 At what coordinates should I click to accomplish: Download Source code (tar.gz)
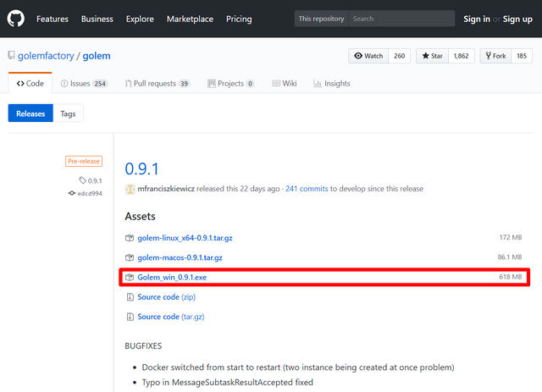(x=171, y=317)
